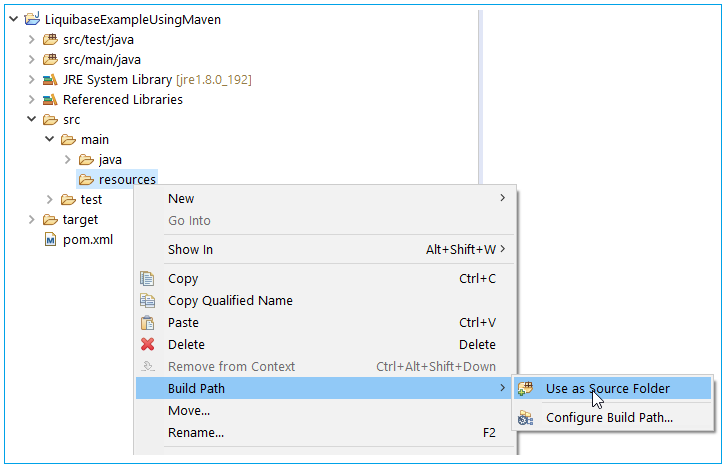Expand the Referenced Libraries node

(x=32, y=99)
